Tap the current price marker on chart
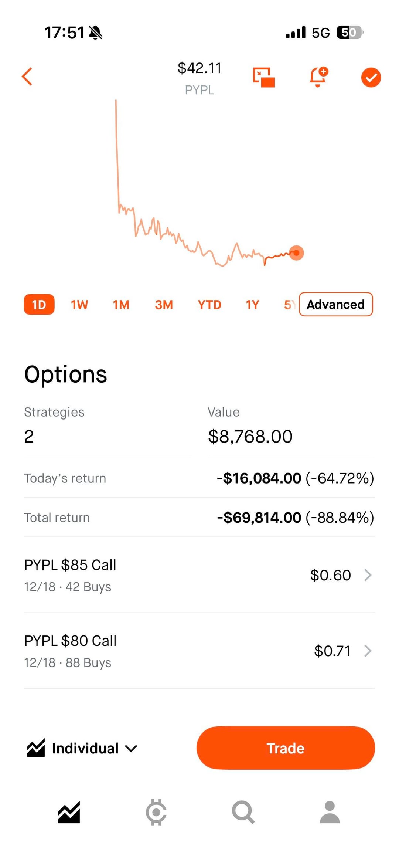Image resolution: width=399 pixels, height=868 pixels. click(x=296, y=253)
